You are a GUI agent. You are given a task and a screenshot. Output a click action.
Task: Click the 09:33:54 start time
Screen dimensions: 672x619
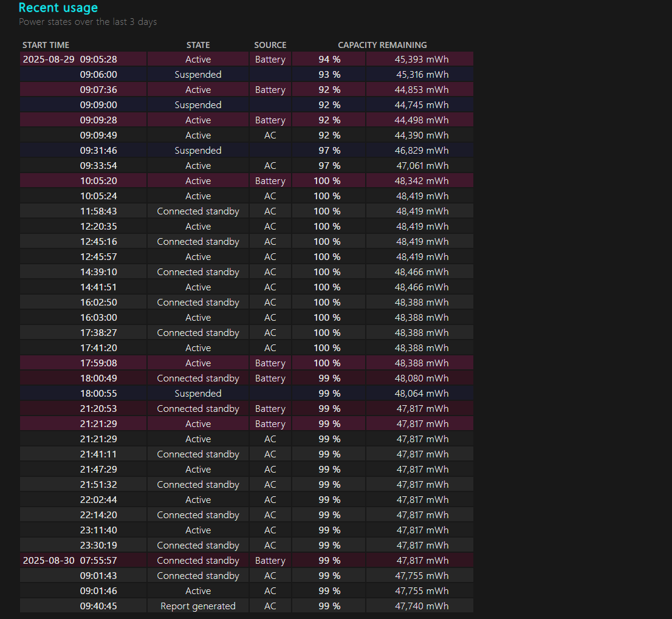98,166
